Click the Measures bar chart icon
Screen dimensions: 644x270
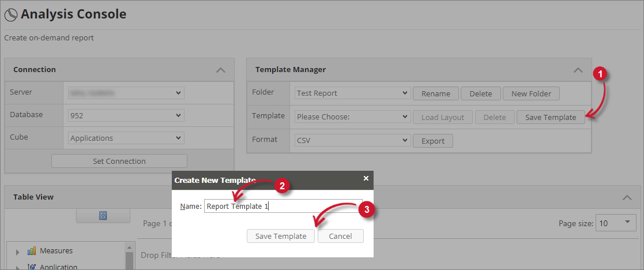(32, 251)
